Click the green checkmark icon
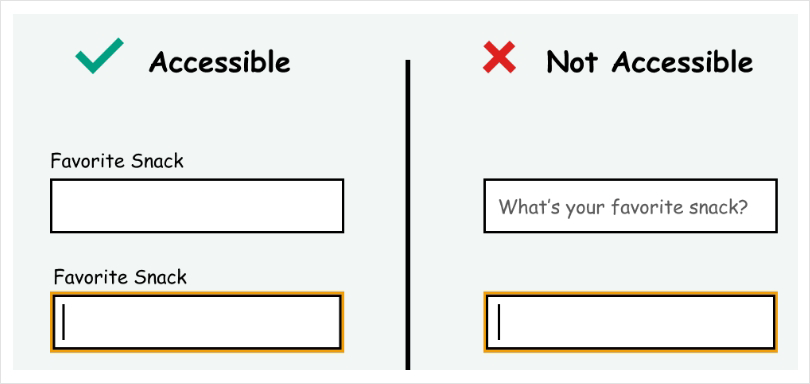Image resolution: width=810 pixels, height=384 pixels. tap(99, 56)
